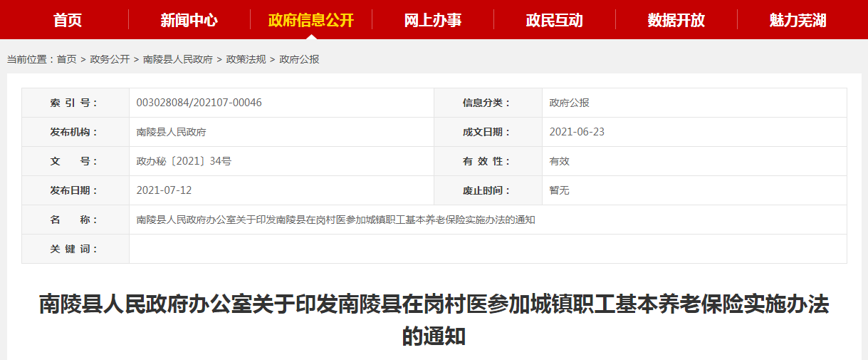Open the 数据开放 navigation tab
The image size is (868, 360).
[676, 20]
